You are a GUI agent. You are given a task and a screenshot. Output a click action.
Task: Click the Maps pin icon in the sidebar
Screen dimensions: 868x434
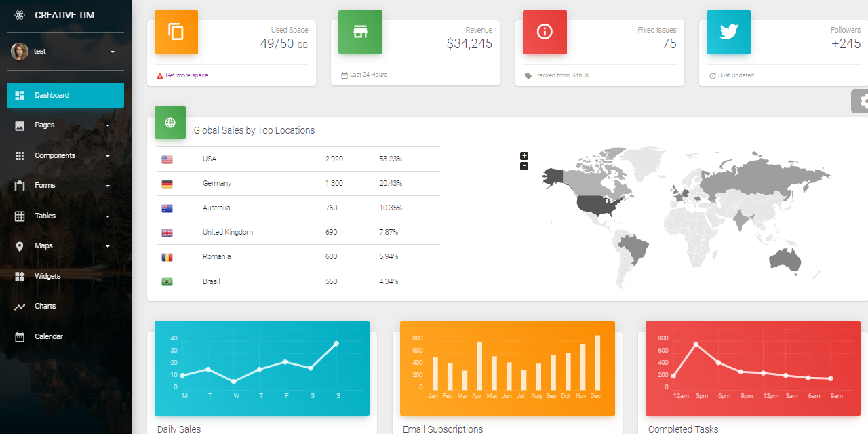tap(20, 245)
